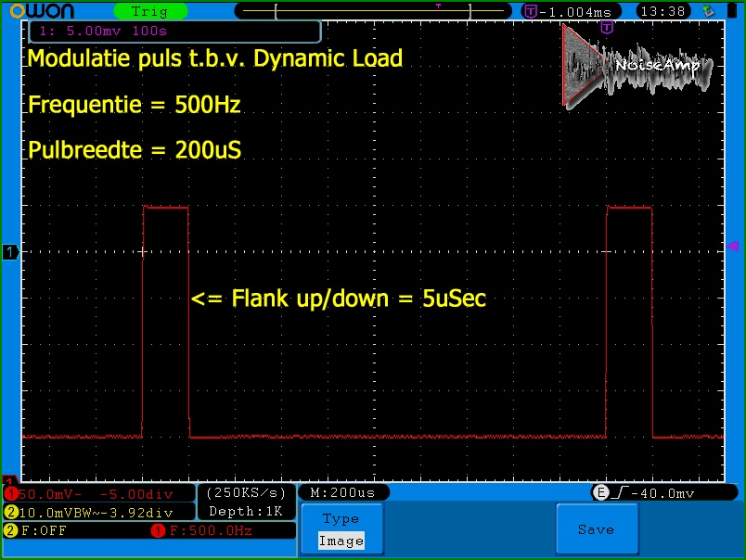Click the M:200us timebase readout
The image size is (746, 560).
(x=343, y=492)
